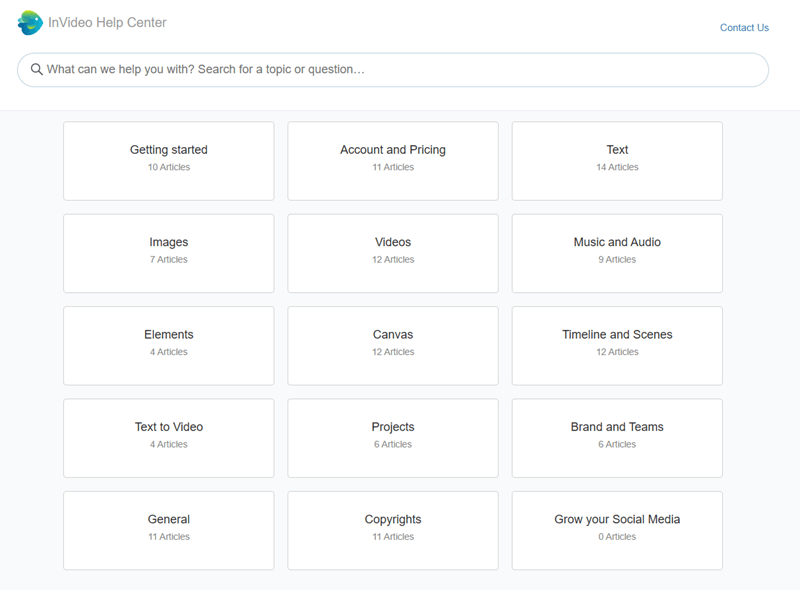Open the Getting started category
The width and height of the screenshot is (800, 590).
pos(169,161)
